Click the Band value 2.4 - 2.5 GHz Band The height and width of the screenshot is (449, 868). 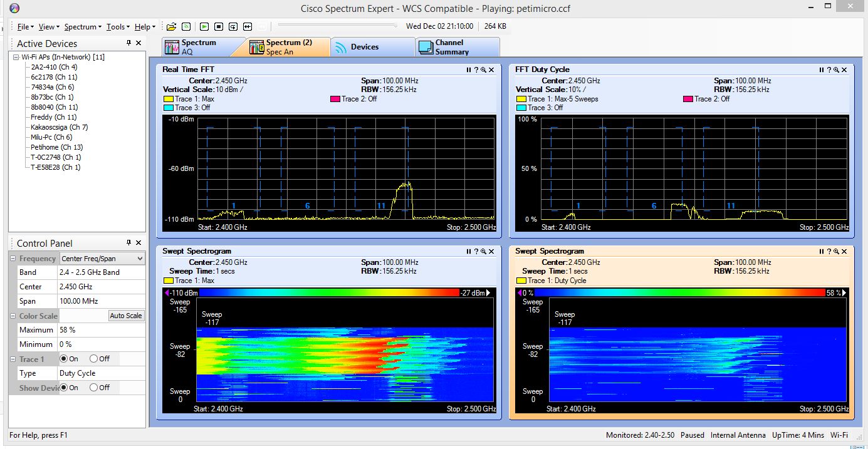click(102, 272)
